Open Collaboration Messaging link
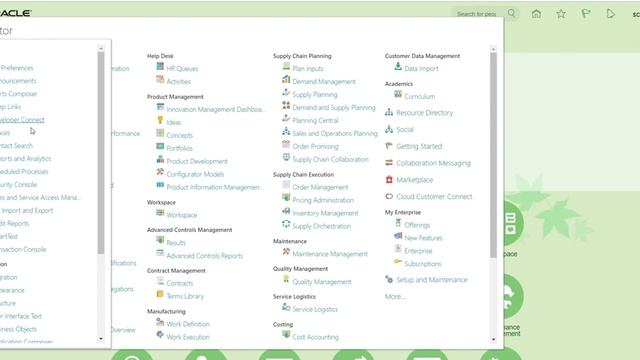Image resolution: width=640 pixels, height=360 pixels. pyautogui.click(x=433, y=163)
